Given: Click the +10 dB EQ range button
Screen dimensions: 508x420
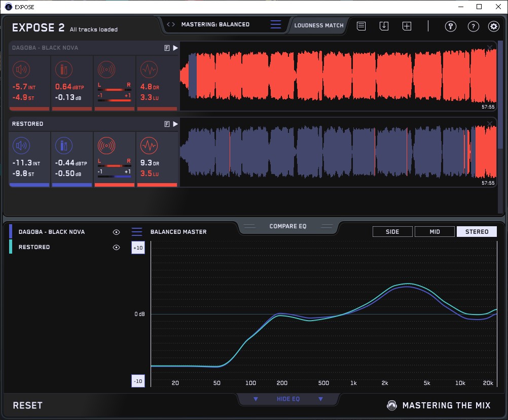Looking at the screenshot, I should (138, 248).
